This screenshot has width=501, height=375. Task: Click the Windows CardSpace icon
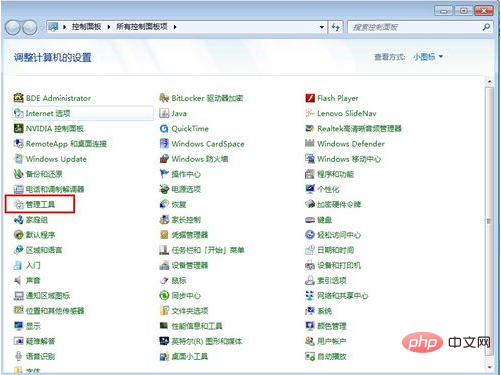pyautogui.click(x=164, y=144)
